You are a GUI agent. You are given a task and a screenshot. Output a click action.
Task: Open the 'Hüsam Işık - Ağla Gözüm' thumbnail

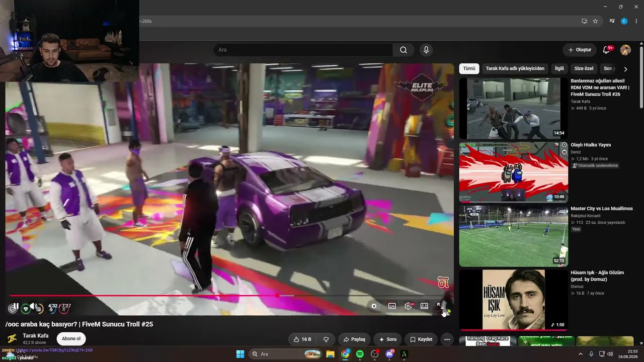[x=514, y=300]
